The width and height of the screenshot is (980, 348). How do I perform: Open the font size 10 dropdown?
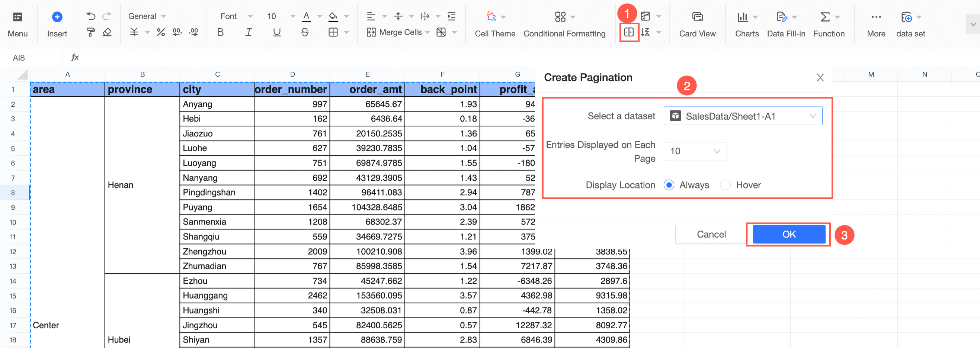tap(281, 16)
